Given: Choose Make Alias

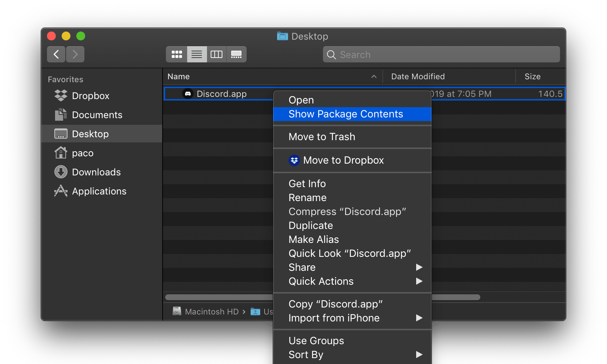Looking at the screenshot, I should [x=352, y=239].
